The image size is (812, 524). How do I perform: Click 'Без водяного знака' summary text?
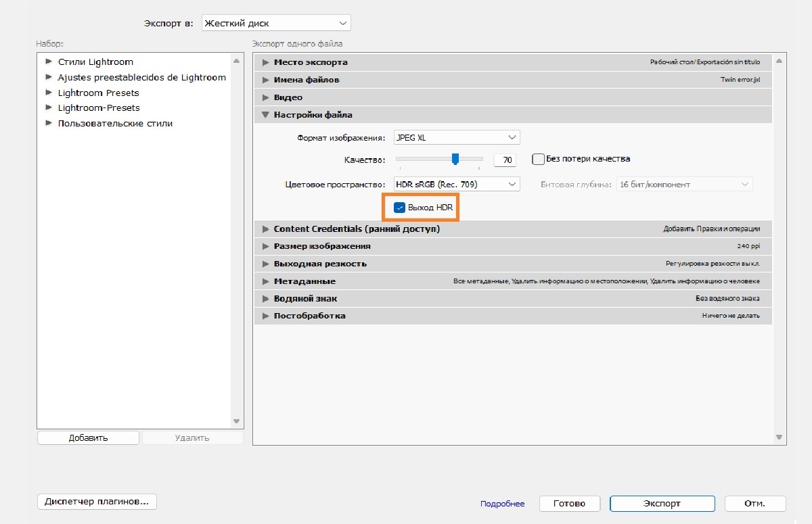point(727,299)
